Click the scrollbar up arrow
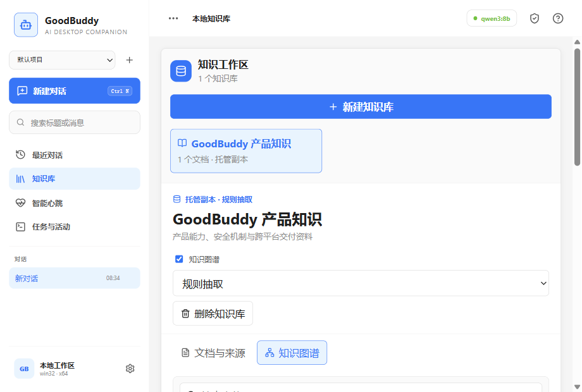 click(577, 42)
